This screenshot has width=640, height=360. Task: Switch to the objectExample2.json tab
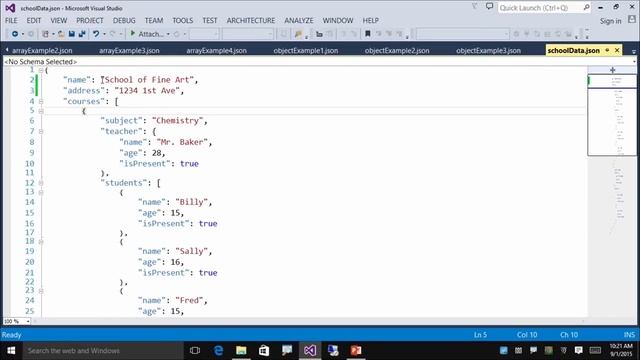[x=397, y=51]
